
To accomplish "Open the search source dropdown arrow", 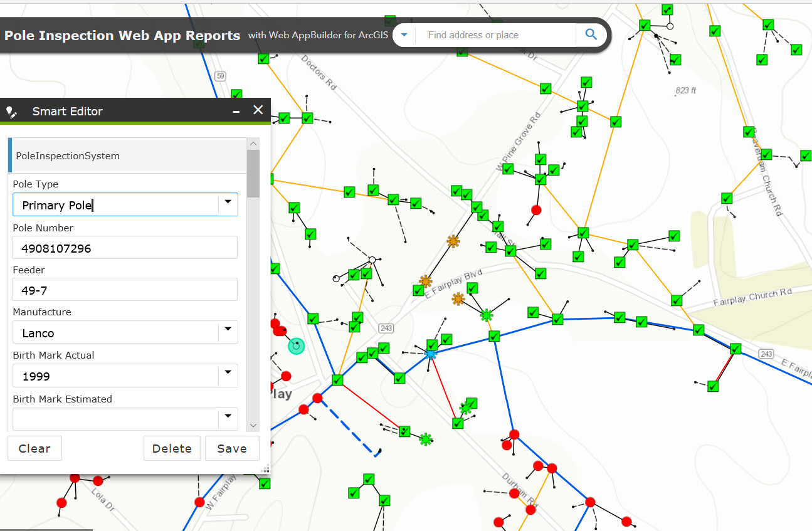I will coord(404,35).
